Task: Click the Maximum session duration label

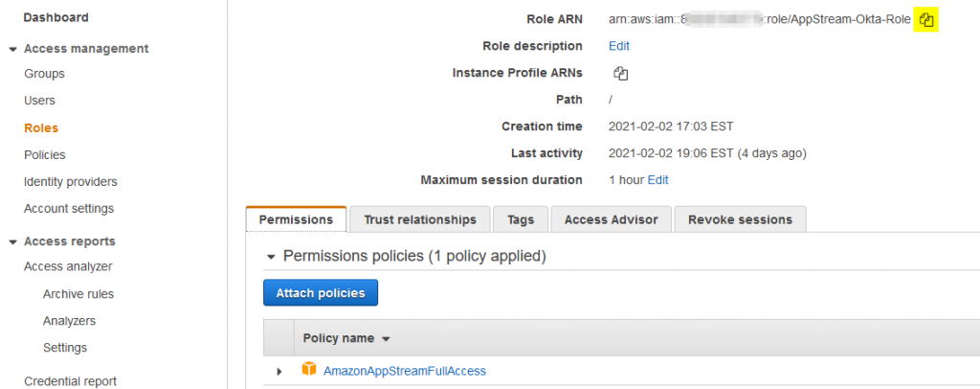Action: 501,180
